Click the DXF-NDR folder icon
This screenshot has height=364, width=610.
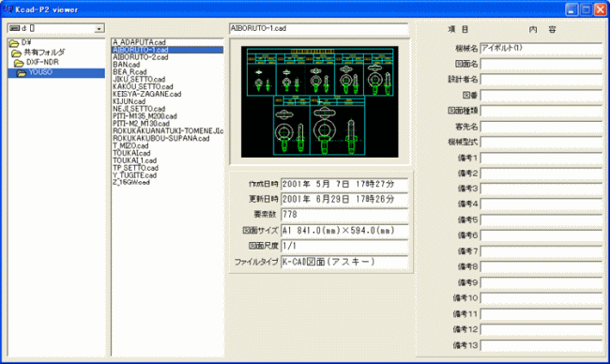19,63
